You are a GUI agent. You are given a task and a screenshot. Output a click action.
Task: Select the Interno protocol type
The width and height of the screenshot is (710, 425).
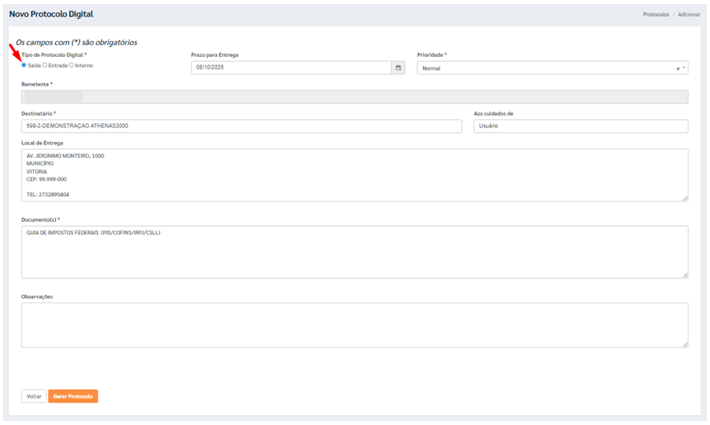[71, 65]
